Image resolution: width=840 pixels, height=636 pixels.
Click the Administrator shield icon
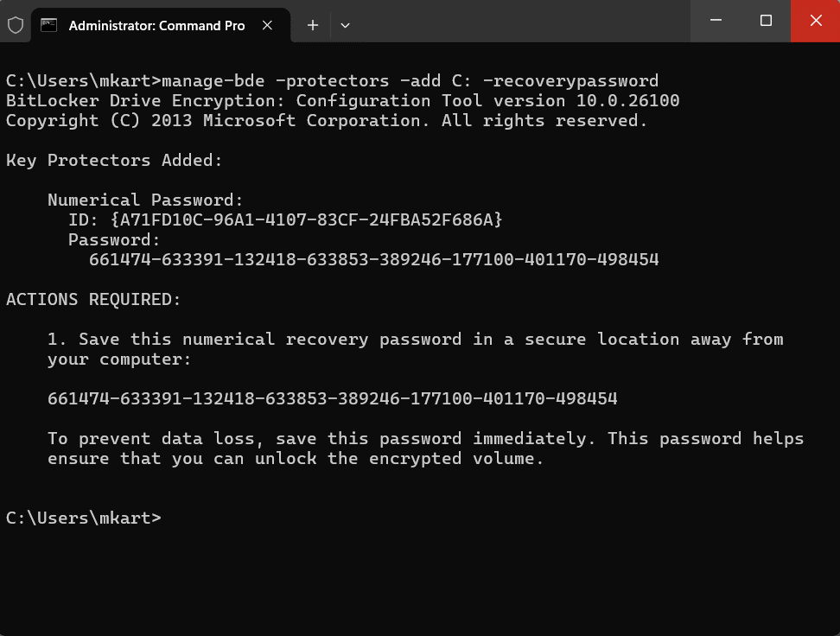[x=16, y=25]
